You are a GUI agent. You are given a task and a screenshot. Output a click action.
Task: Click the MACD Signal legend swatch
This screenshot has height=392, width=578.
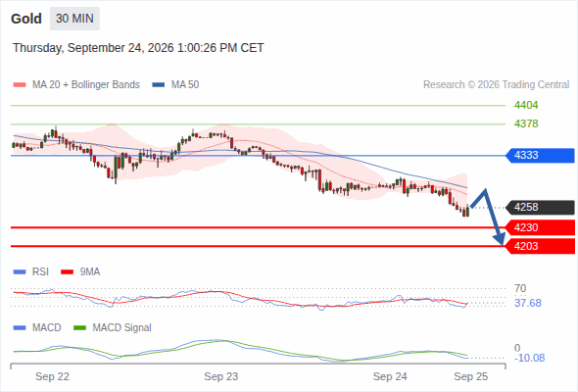click(x=80, y=328)
